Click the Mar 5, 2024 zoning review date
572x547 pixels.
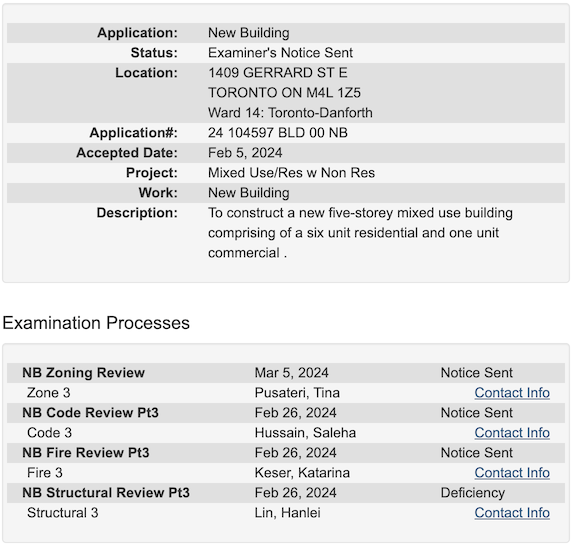291,373
